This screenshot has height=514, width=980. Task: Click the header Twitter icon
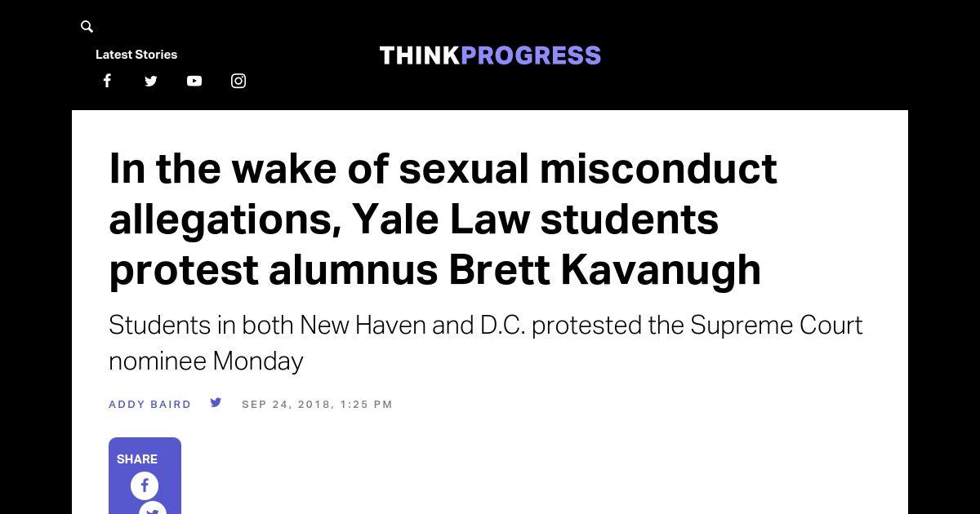point(150,81)
